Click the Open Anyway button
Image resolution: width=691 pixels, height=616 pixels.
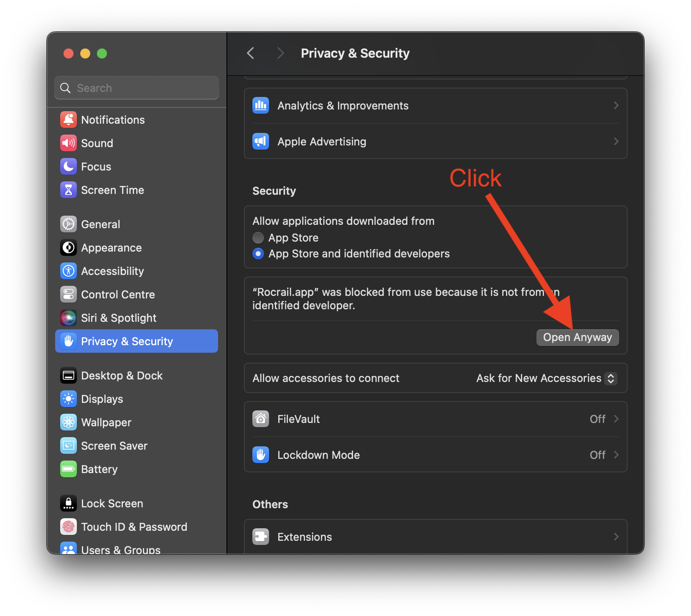point(577,338)
